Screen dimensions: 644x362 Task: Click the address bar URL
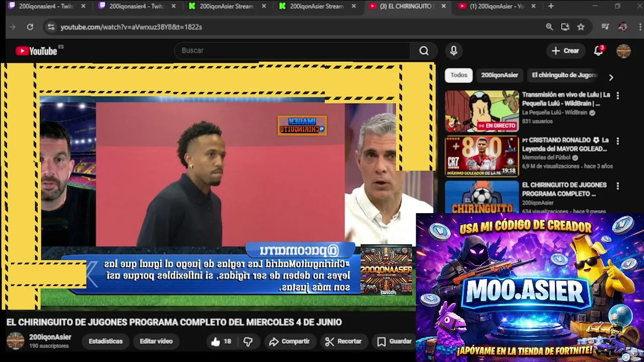pyautogui.click(x=131, y=27)
